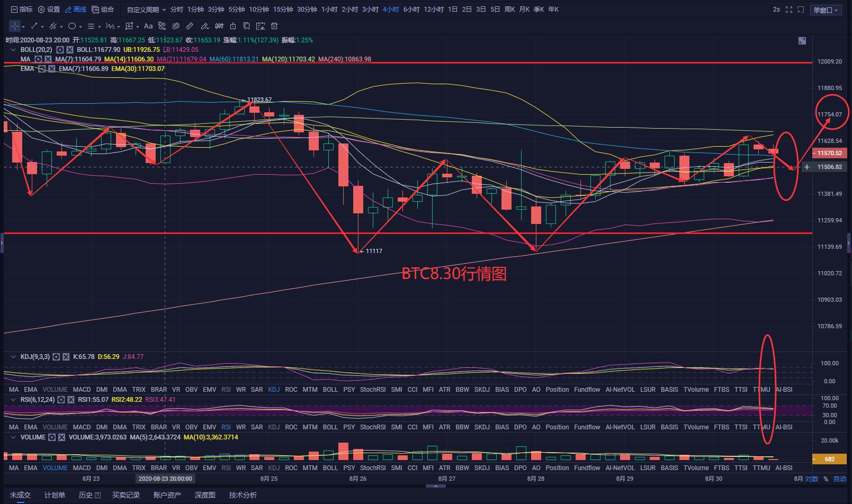The height and width of the screenshot is (504, 852).
Task: Expand ellipse shape tool options arrow
Action: 80,26
